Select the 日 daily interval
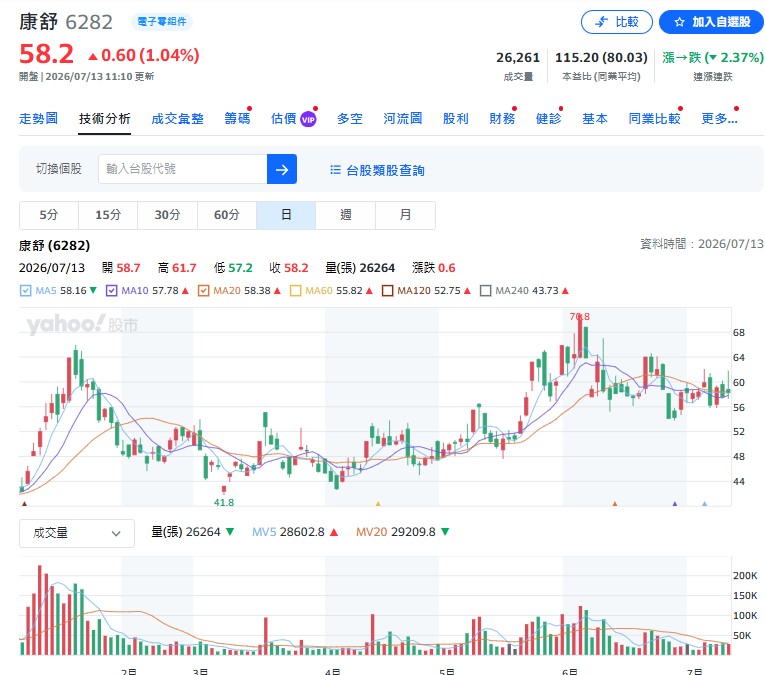This screenshot has height=675, width=765. pos(286,215)
